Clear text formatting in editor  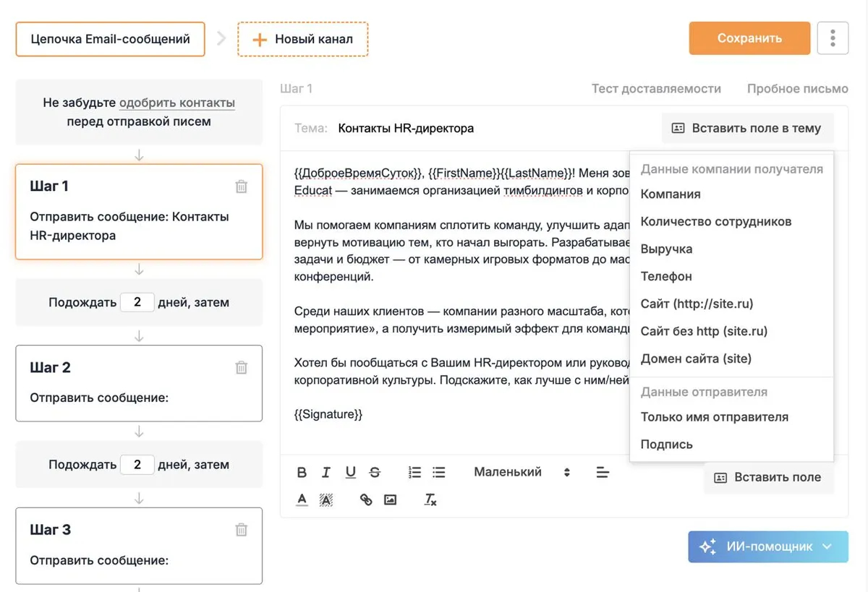pos(430,499)
